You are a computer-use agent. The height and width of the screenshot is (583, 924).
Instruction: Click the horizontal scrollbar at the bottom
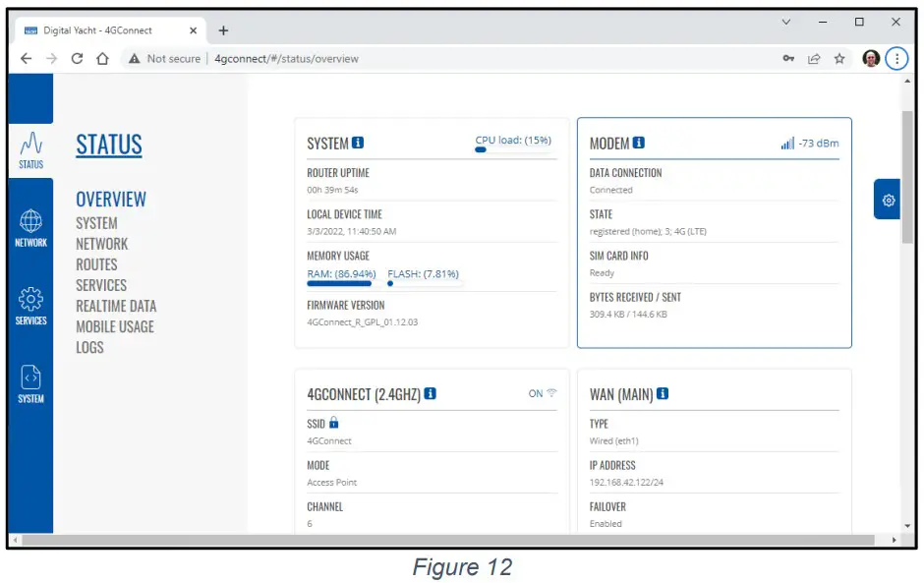(448, 540)
